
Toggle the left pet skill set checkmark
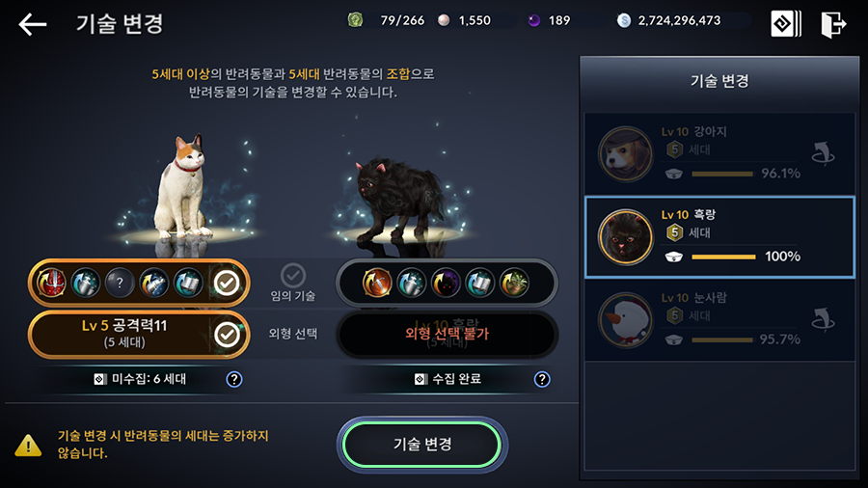coord(227,283)
